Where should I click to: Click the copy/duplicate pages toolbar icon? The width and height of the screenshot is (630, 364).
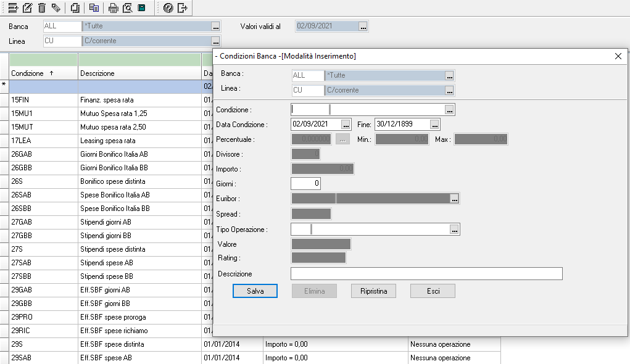(75, 8)
